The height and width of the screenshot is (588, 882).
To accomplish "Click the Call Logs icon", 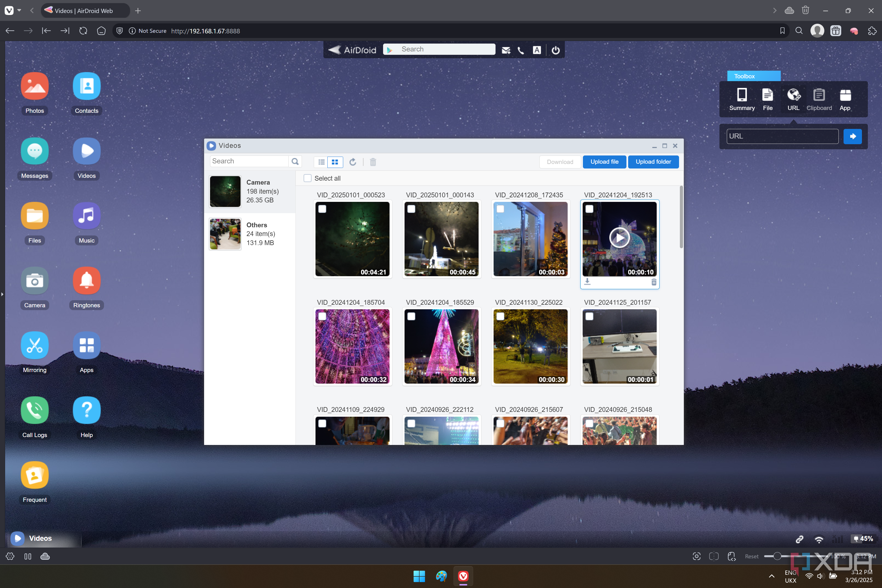I will click(x=34, y=410).
